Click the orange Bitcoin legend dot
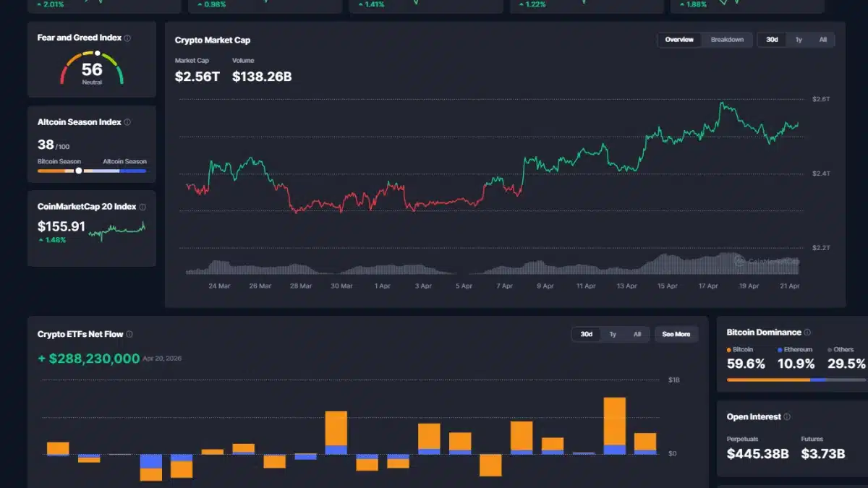The image size is (868, 488). point(729,350)
